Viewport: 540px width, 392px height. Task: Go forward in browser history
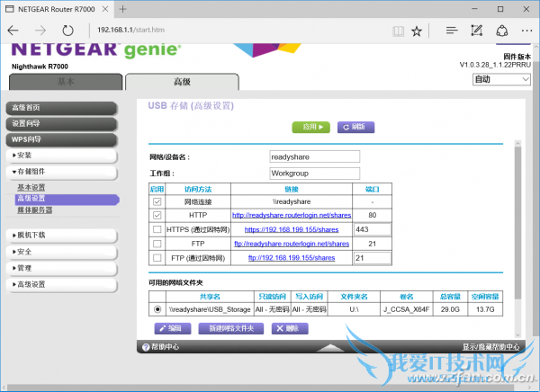40,31
